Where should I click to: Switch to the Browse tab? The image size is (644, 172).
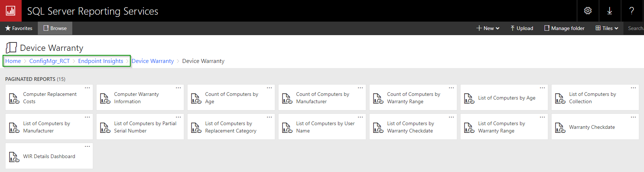pos(55,28)
